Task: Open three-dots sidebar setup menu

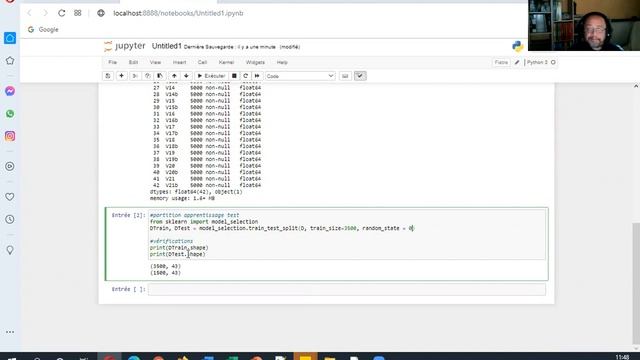Action: (10, 332)
